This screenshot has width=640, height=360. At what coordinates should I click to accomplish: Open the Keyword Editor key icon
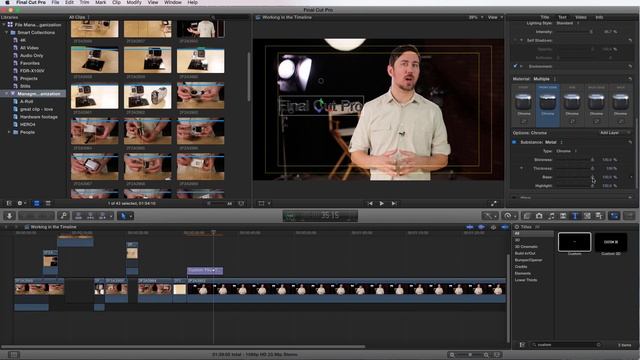(x=63, y=216)
